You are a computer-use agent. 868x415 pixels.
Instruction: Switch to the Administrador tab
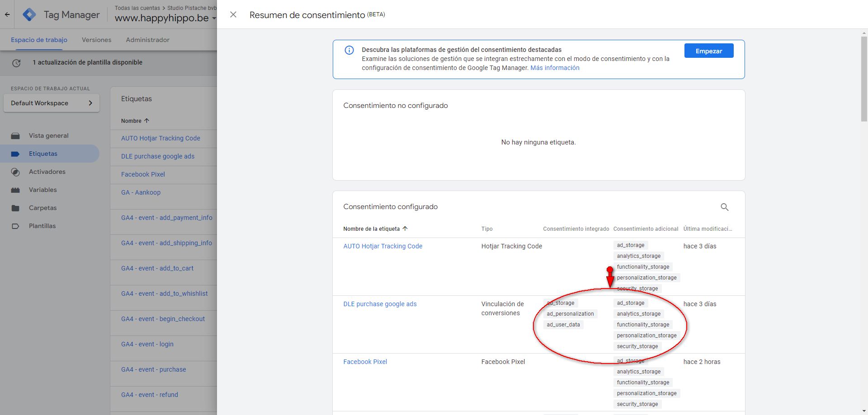147,40
